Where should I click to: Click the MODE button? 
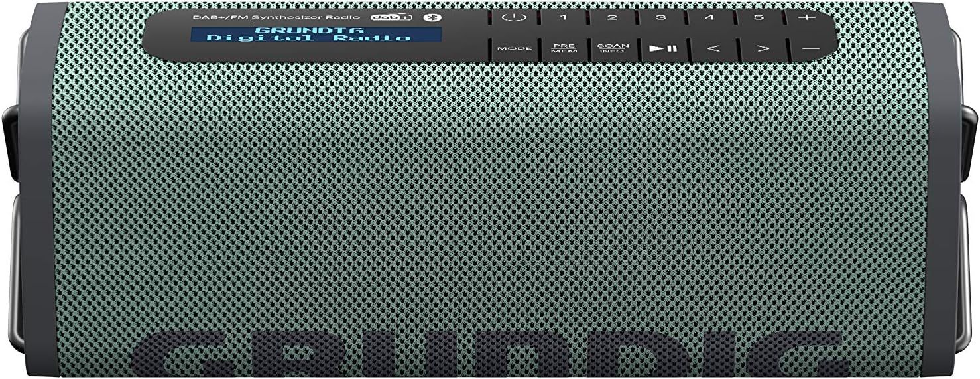click(x=515, y=48)
